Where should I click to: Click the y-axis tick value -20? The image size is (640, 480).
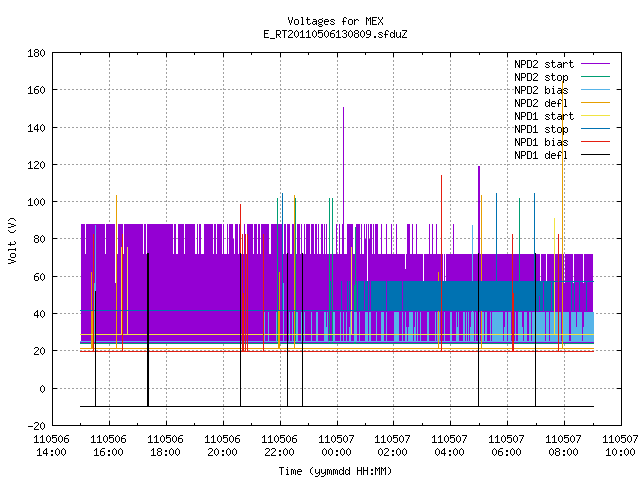[x=36, y=426]
